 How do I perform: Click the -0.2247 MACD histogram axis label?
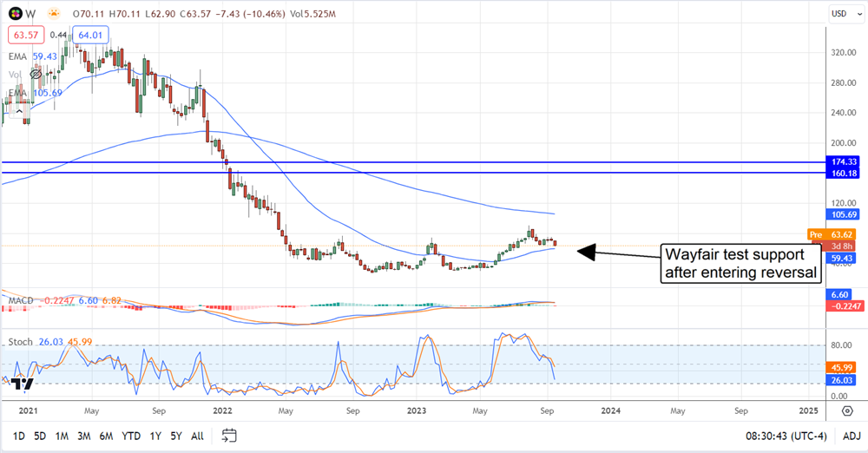845,306
